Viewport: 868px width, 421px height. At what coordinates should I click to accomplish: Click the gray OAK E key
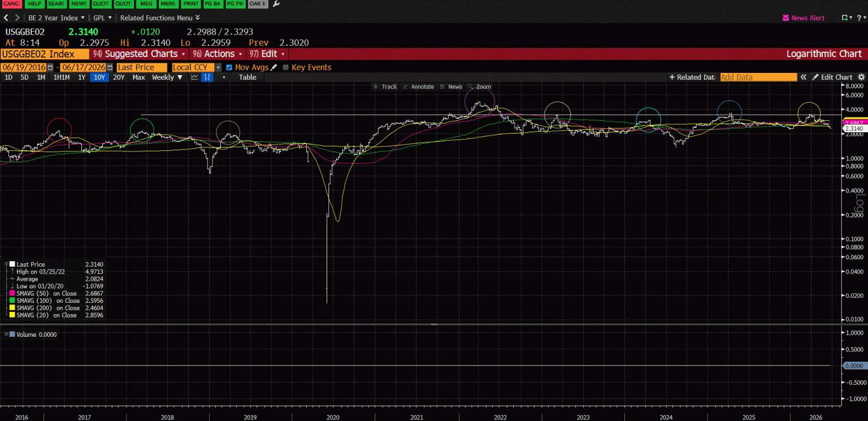(257, 3)
